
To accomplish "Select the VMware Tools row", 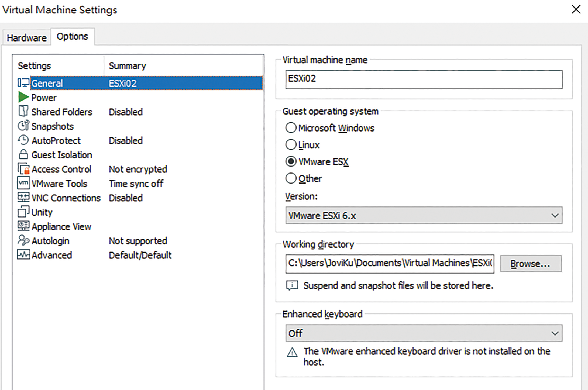I will pyautogui.click(x=140, y=183).
